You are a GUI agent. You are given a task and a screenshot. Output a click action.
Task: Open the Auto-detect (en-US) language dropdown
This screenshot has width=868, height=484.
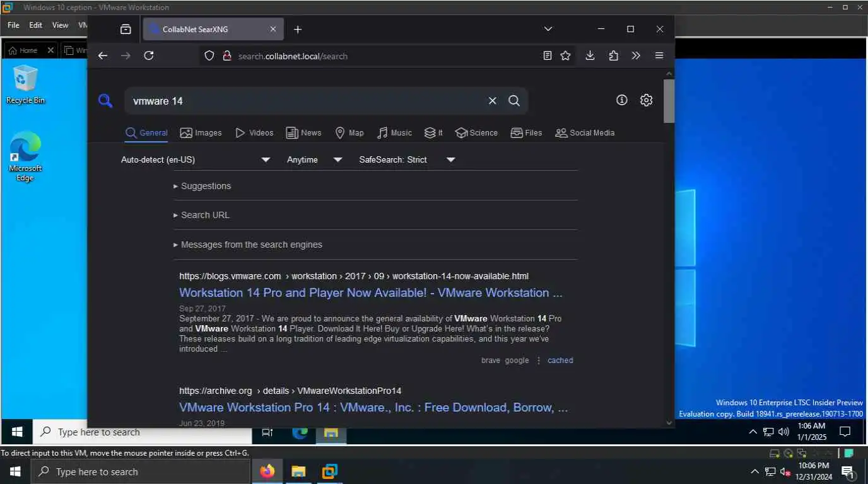coord(196,159)
